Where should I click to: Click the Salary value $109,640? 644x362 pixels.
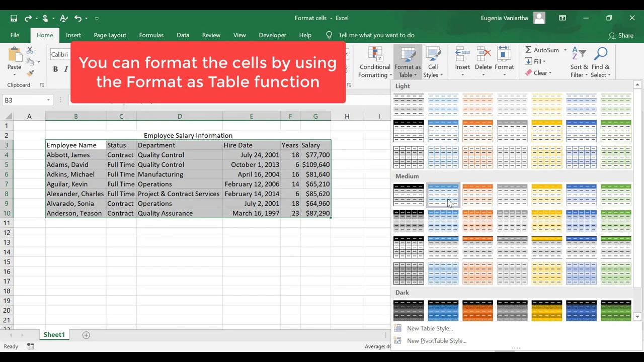tap(315, 164)
